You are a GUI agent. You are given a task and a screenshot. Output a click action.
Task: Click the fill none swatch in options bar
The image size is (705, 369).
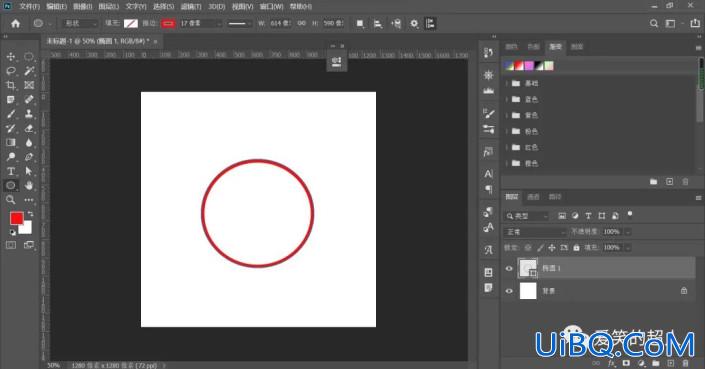(x=131, y=23)
